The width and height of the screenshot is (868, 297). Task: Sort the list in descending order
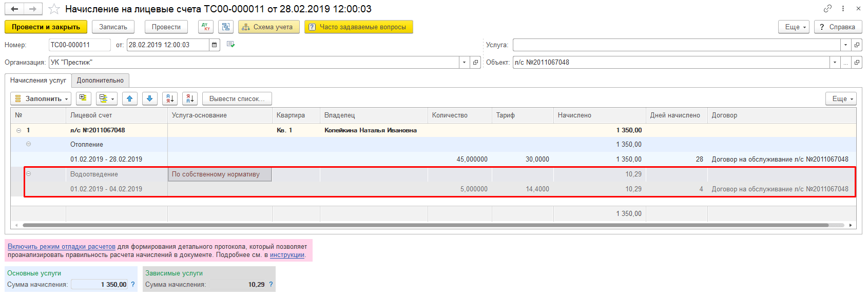tap(189, 98)
